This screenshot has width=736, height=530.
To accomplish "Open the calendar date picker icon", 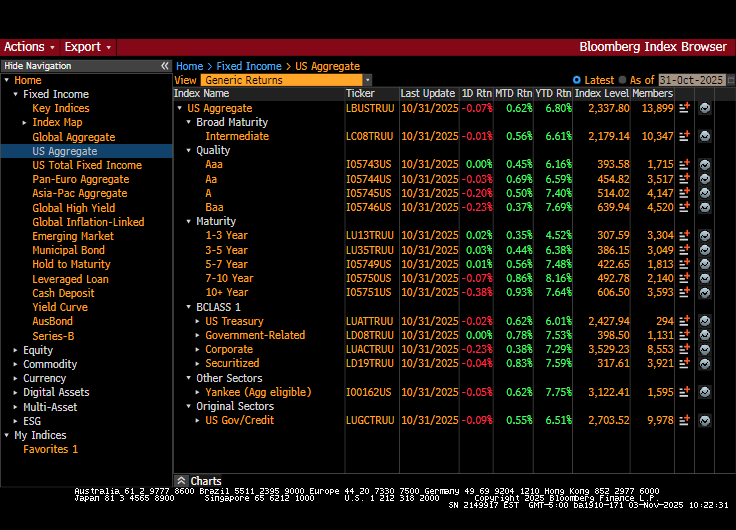I will (731, 80).
